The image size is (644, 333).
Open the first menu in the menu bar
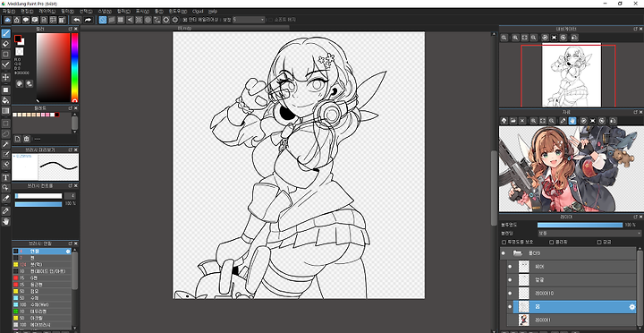tap(9, 11)
